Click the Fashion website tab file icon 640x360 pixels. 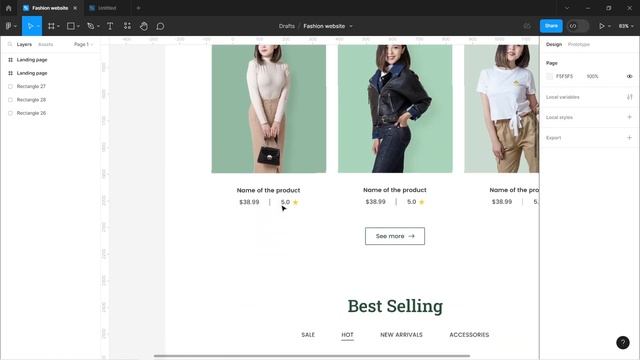pos(26,8)
